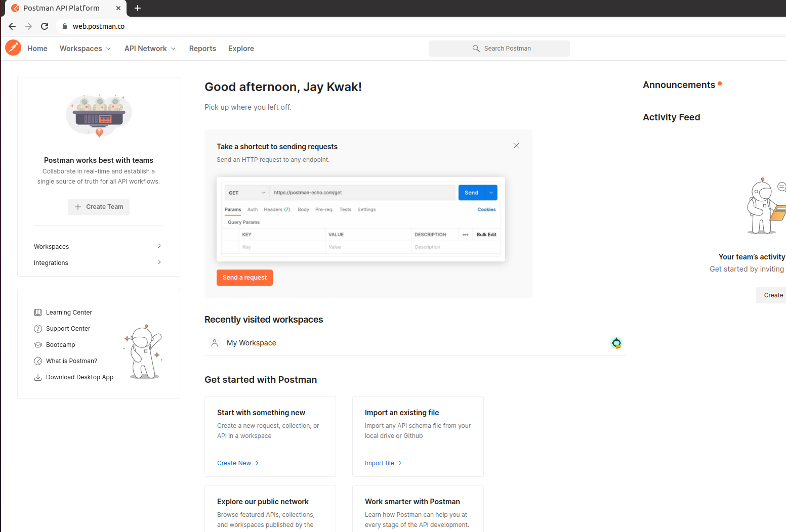The image size is (786, 532).
Task: Click the Start with something new card
Action: pyautogui.click(x=270, y=436)
